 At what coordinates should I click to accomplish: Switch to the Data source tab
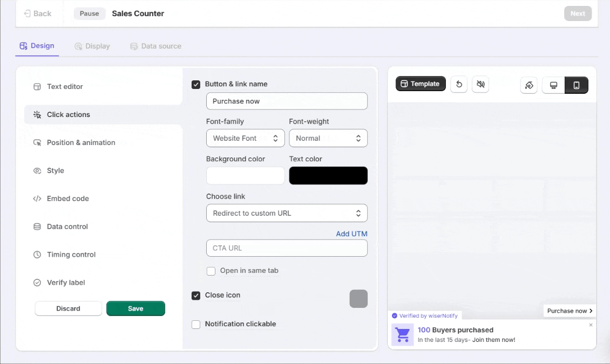155,46
